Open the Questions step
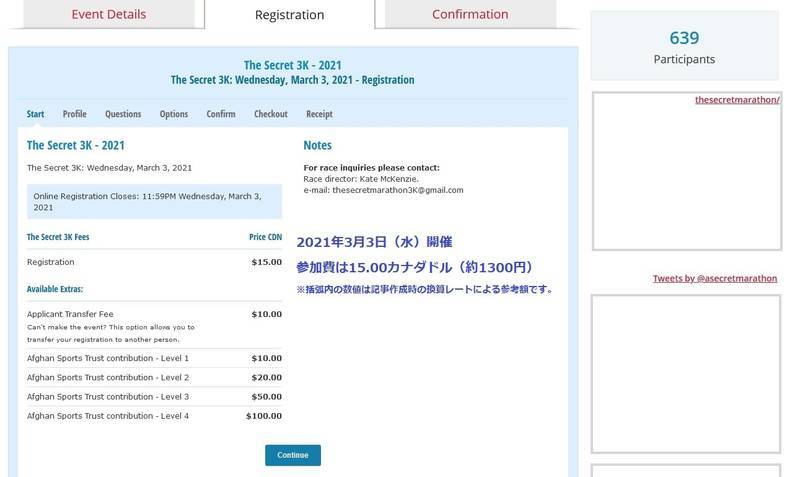 [x=123, y=114]
